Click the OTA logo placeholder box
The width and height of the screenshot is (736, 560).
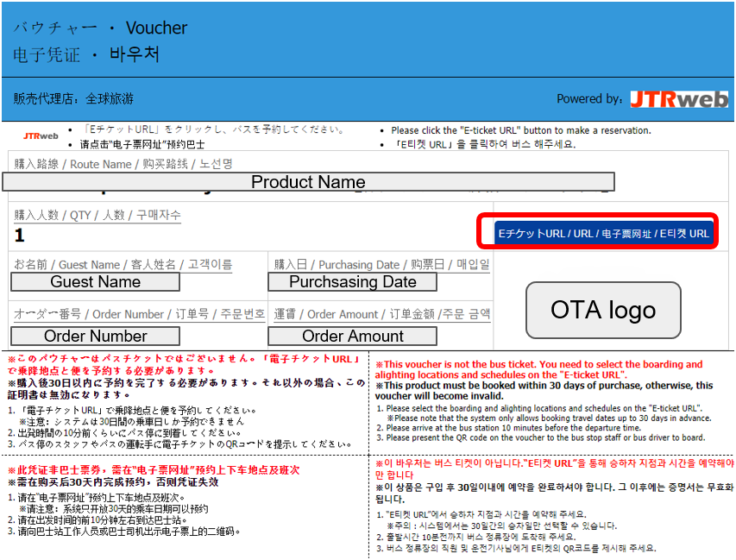pyautogui.click(x=603, y=310)
